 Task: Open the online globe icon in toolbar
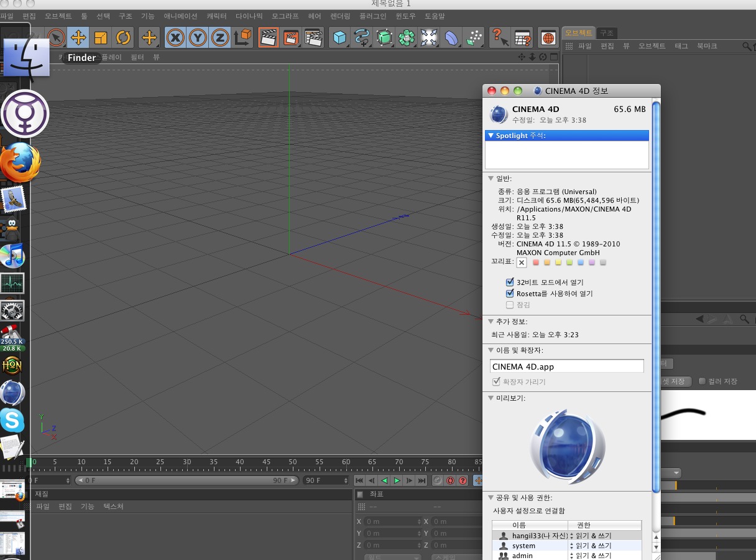[548, 38]
